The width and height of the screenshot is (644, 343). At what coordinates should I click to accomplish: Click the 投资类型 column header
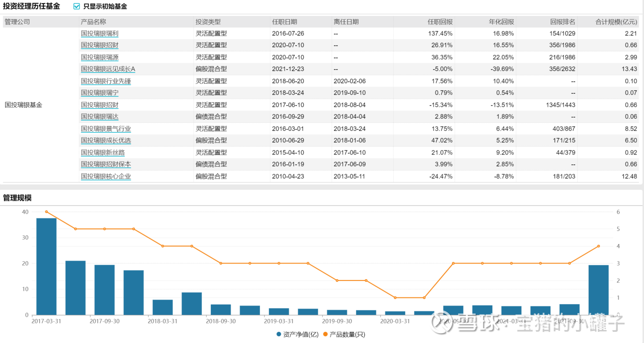[x=208, y=21]
